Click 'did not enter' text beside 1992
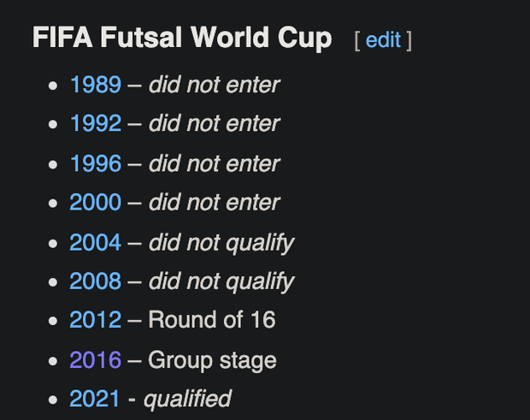530x420 pixels. (x=214, y=124)
